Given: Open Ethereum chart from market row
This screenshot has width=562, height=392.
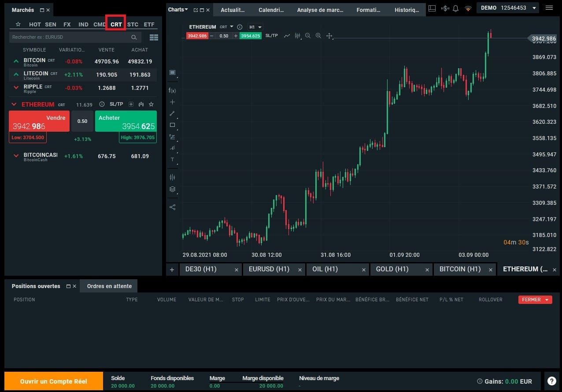Looking at the screenshot, I should 141,104.
